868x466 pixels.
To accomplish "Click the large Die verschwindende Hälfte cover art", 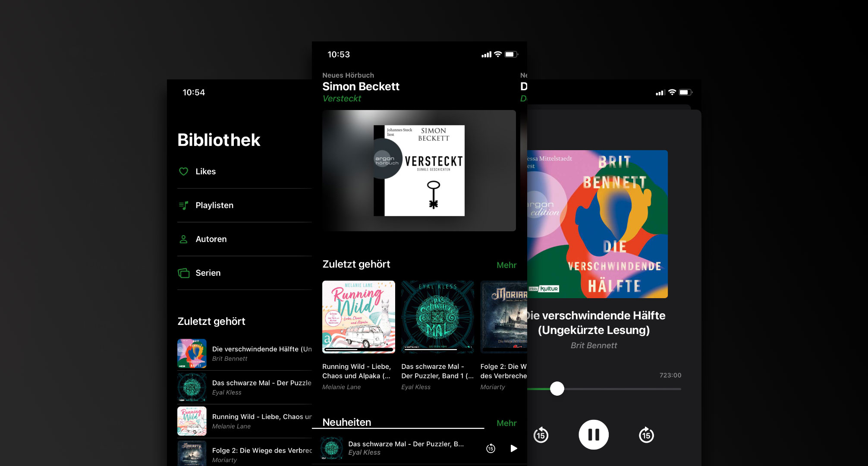I will (x=598, y=224).
